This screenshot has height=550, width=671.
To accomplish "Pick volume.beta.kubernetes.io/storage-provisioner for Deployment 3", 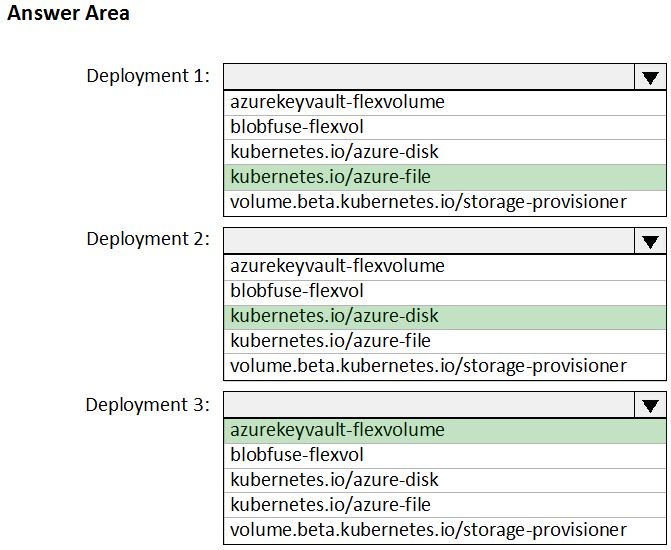I will [x=445, y=530].
